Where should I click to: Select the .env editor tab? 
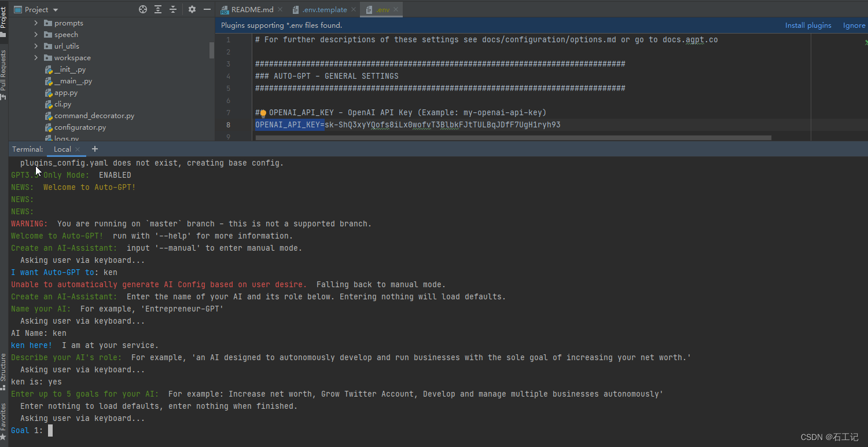pyautogui.click(x=382, y=9)
